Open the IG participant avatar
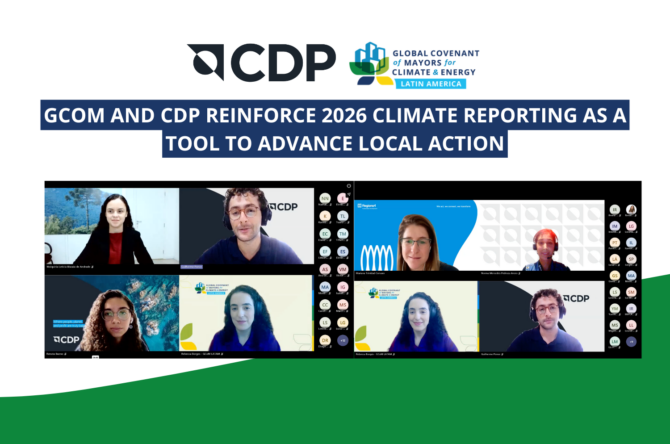The width and height of the screenshot is (670, 444). (x=342, y=287)
